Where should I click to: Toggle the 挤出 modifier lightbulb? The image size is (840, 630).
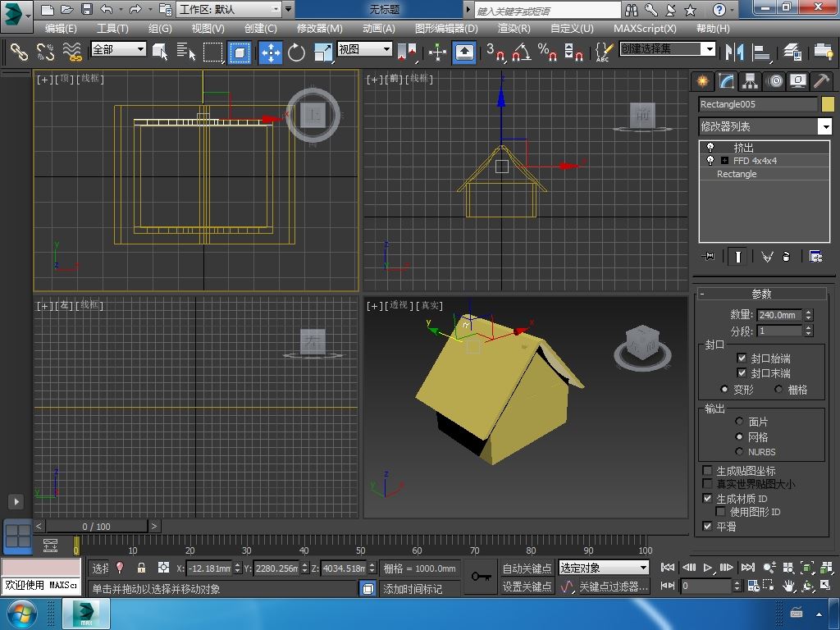(710, 148)
